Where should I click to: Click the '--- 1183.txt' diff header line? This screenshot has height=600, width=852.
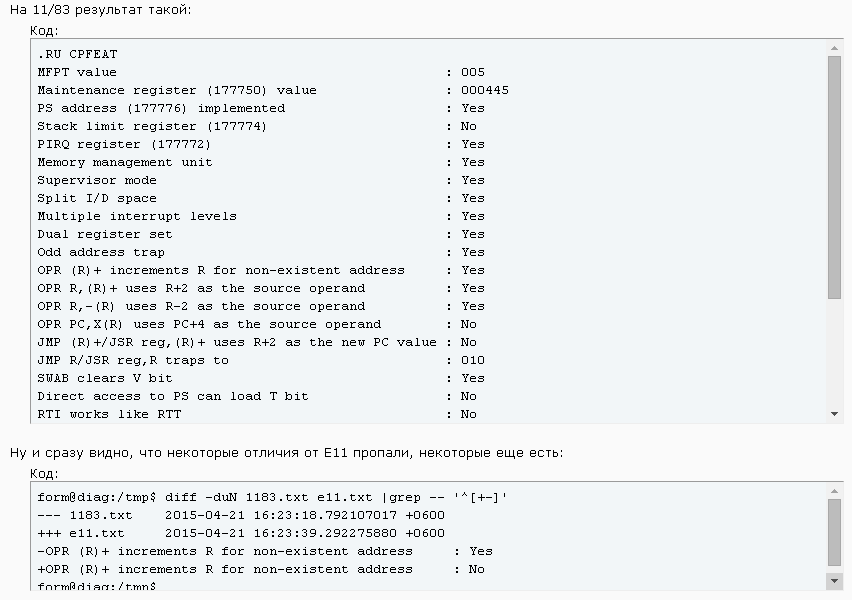(x=241, y=515)
